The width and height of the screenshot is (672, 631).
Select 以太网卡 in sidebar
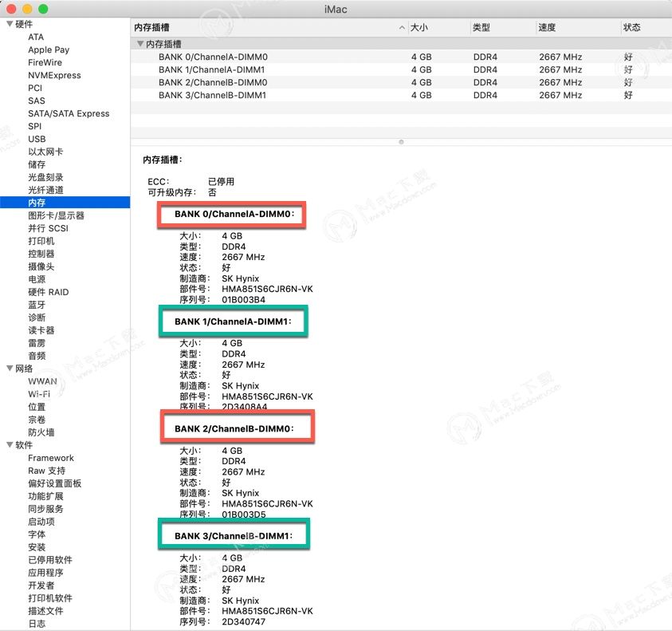[x=45, y=152]
